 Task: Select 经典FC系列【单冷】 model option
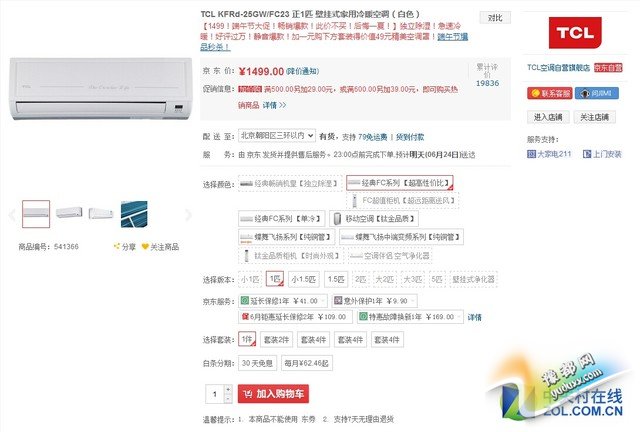tap(281, 219)
